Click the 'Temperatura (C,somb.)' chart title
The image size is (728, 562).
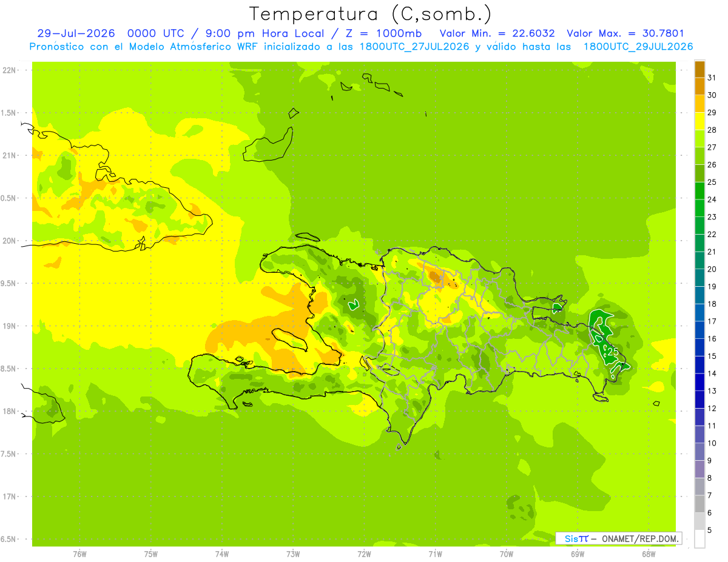(x=370, y=14)
